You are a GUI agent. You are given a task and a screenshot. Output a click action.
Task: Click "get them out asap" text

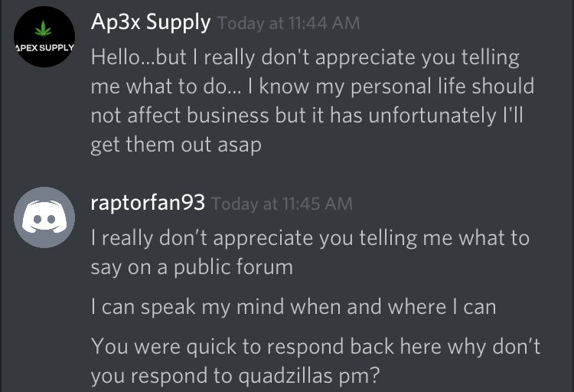coord(176,145)
